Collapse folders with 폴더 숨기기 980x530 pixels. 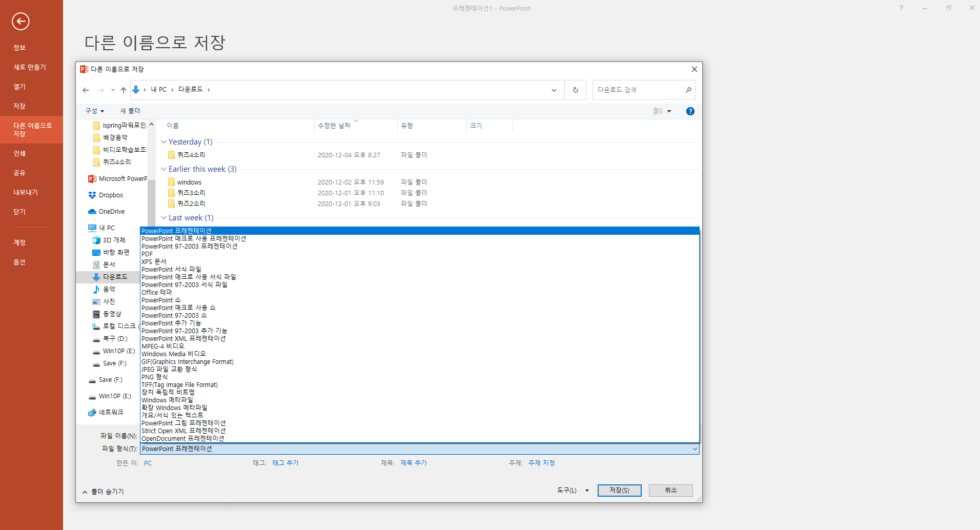coord(103,492)
